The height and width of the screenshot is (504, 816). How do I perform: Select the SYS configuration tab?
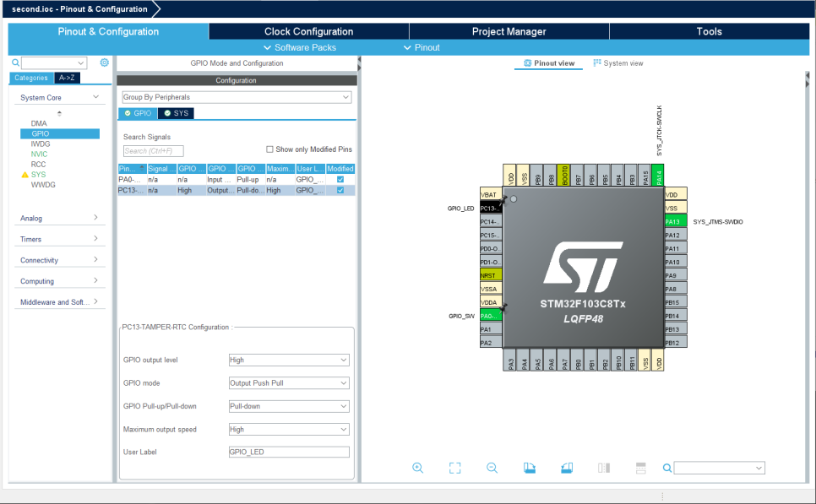176,113
